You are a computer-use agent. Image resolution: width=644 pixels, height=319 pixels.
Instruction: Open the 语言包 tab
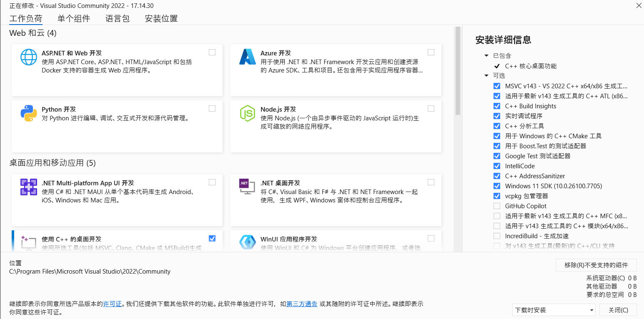point(118,18)
